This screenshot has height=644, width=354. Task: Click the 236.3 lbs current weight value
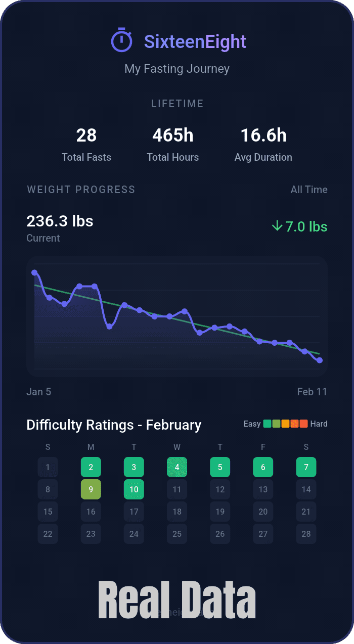(x=60, y=221)
